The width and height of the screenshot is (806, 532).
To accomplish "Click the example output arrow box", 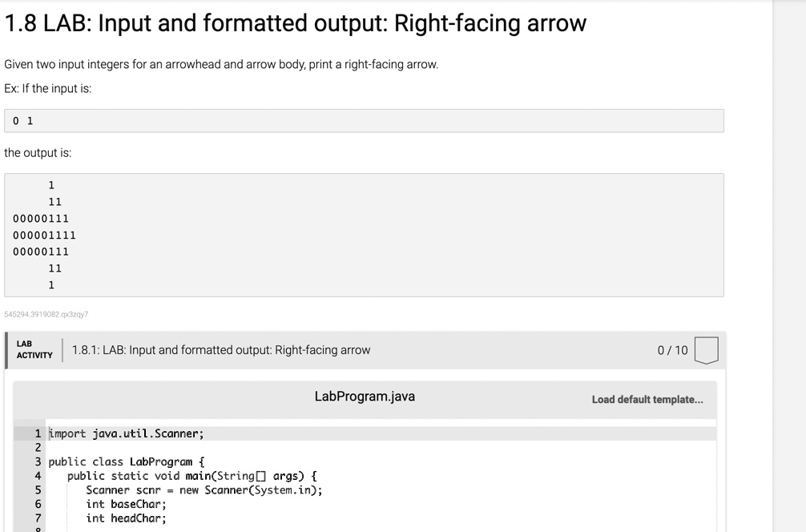I will (364, 235).
